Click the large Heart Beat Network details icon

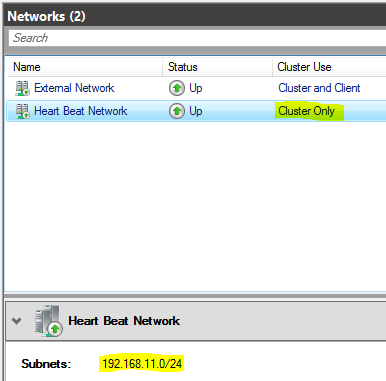(x=48, y=321)
